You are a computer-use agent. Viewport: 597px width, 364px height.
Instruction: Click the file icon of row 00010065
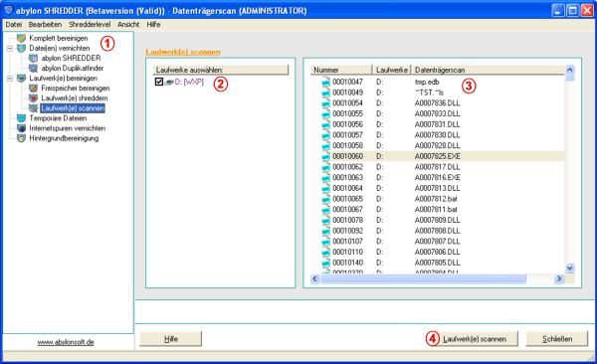point(326,199)
